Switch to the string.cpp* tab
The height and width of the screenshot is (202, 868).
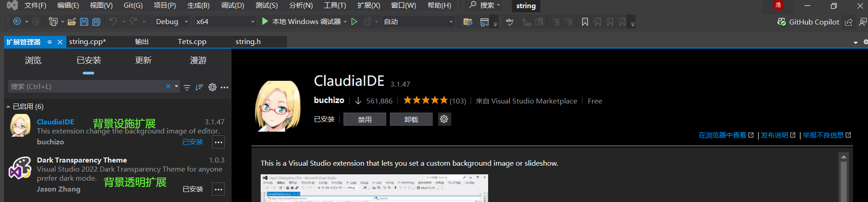point(87,41)
